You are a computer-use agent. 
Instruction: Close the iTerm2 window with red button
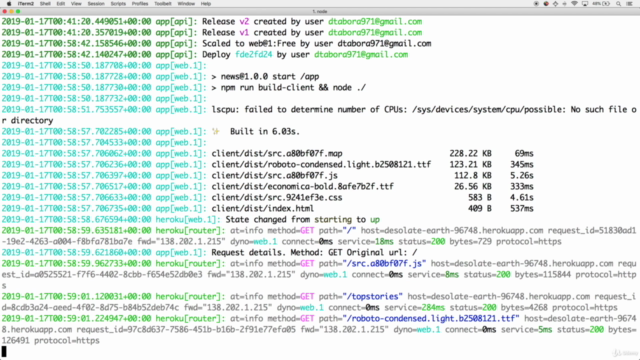pos(5,11)
